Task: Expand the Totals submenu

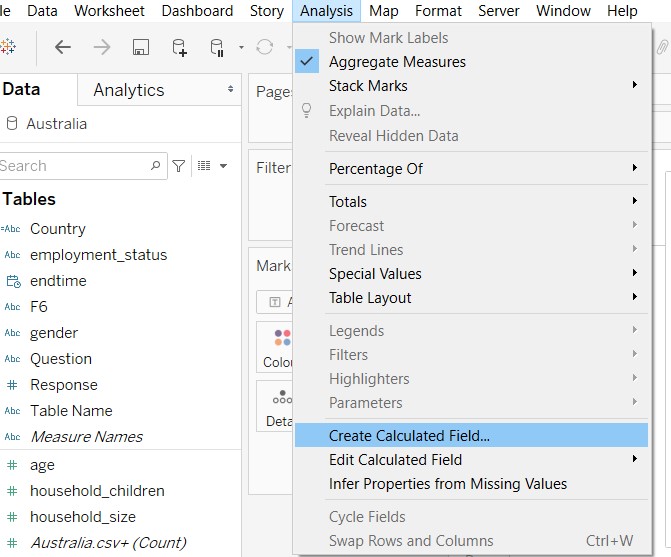Action: (x=472, y=201)
